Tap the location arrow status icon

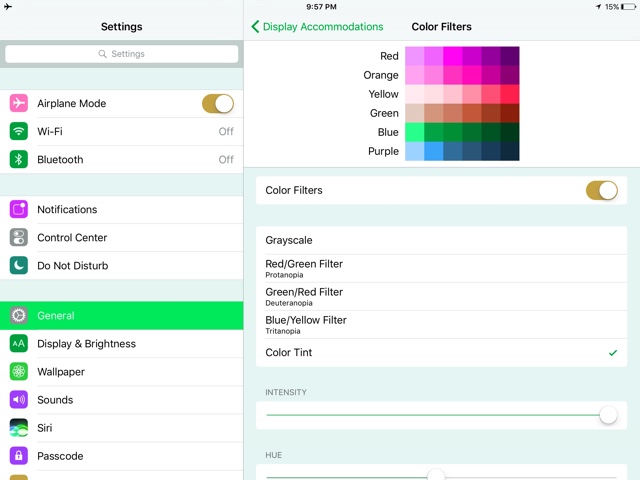598,7
